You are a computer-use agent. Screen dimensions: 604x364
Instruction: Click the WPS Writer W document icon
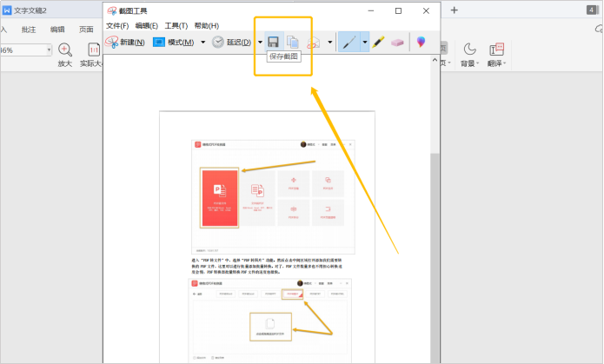(7, 10)
